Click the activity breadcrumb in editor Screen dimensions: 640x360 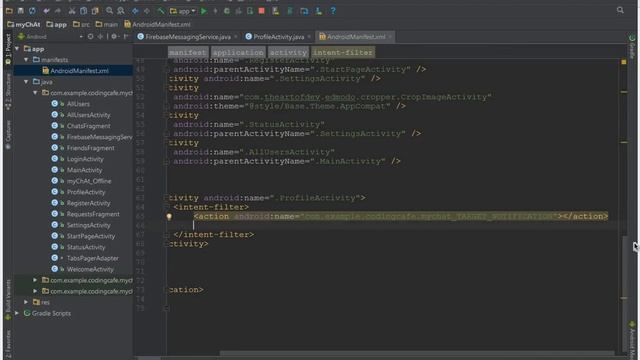pos(288,53)
